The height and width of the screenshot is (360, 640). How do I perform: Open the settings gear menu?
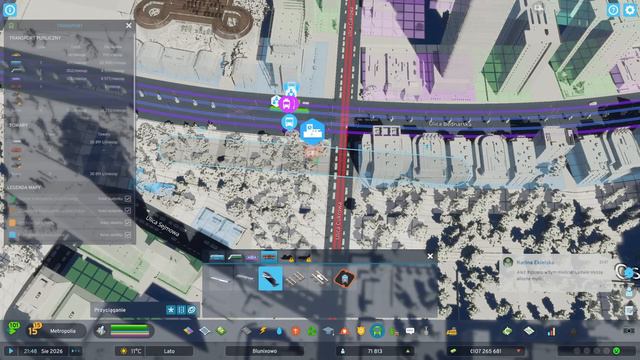(630, 10)
